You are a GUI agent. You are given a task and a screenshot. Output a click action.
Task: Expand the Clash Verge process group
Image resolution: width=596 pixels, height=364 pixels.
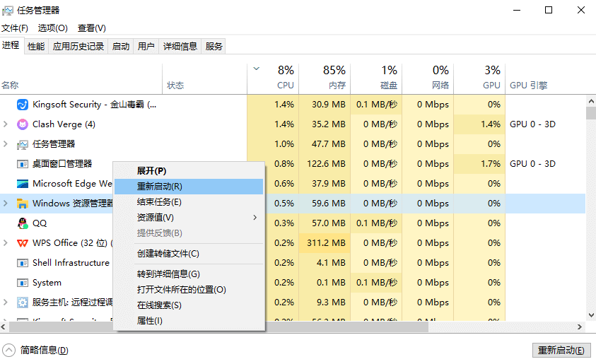click(6, 124)
